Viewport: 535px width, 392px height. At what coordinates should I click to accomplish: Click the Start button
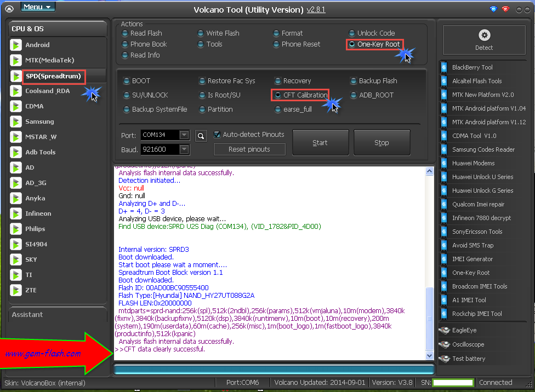point(320,143)
